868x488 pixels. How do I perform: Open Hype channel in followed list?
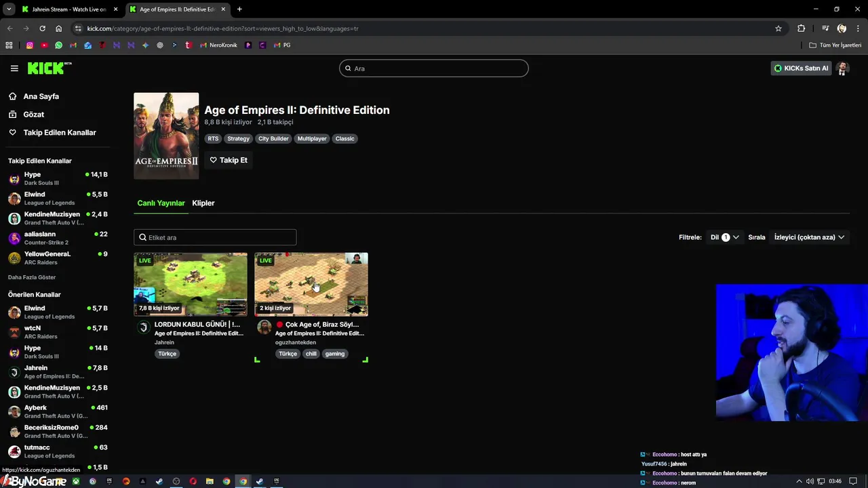58,178
